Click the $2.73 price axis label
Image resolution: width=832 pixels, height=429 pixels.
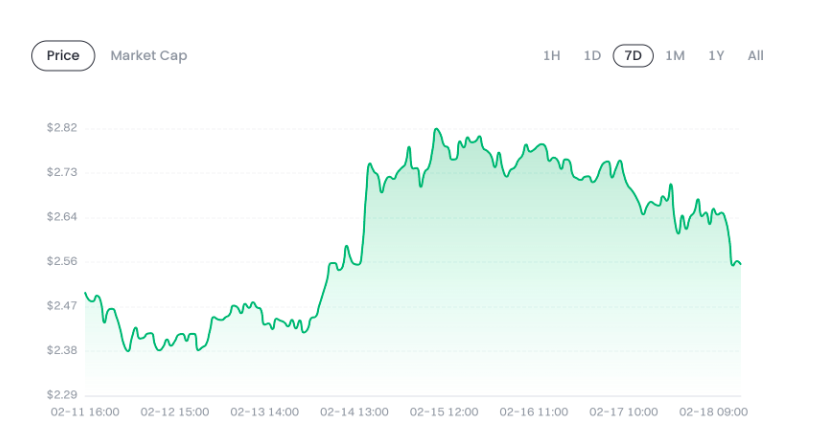tap(62, 172)
